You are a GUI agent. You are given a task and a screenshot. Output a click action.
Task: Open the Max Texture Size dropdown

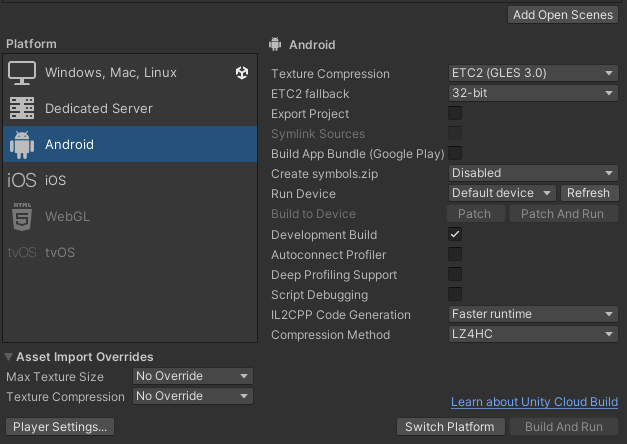coord(193,376)
